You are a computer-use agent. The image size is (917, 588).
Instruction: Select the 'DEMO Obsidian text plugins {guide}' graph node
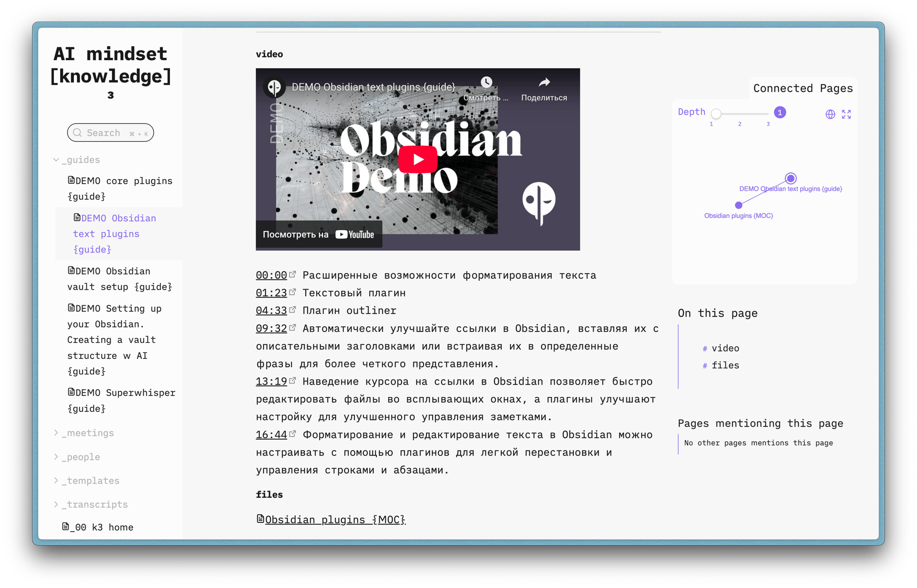(x=790, y=179)
